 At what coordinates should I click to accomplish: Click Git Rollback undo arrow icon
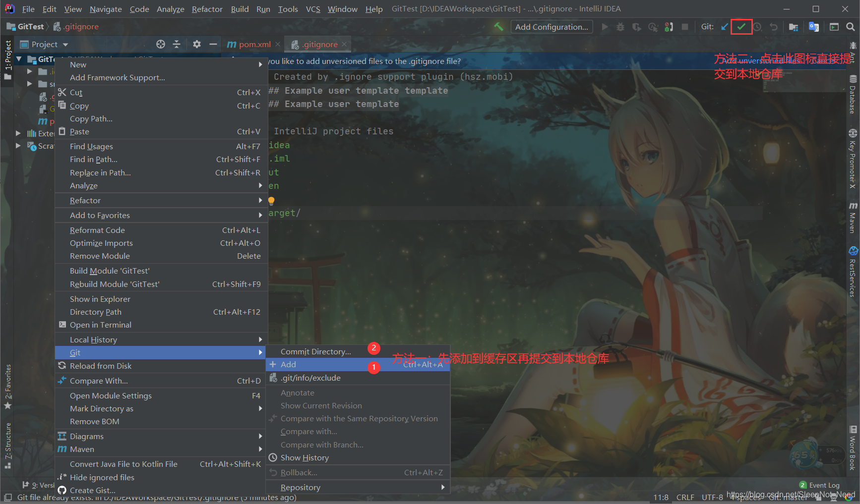coord(774,27)
